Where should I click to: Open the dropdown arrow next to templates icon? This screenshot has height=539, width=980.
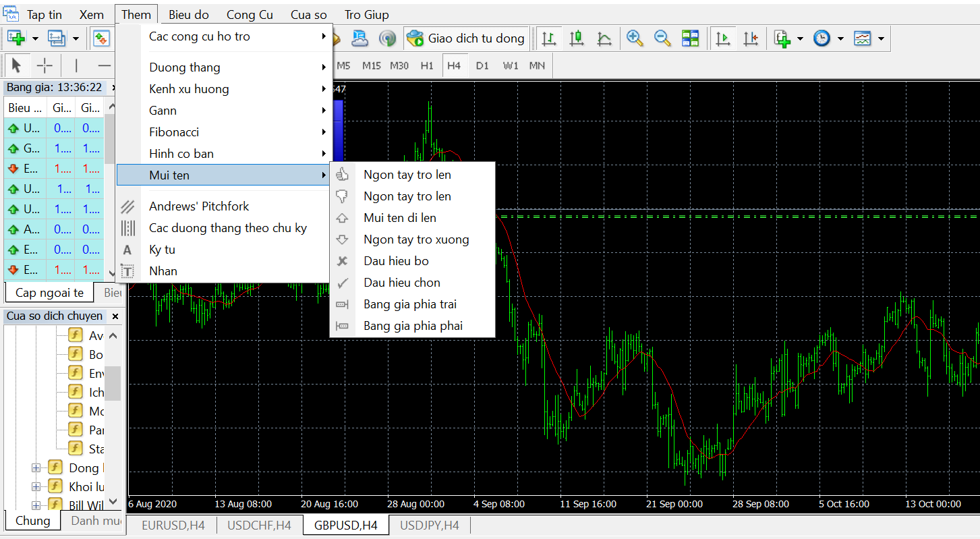(881, 38)
